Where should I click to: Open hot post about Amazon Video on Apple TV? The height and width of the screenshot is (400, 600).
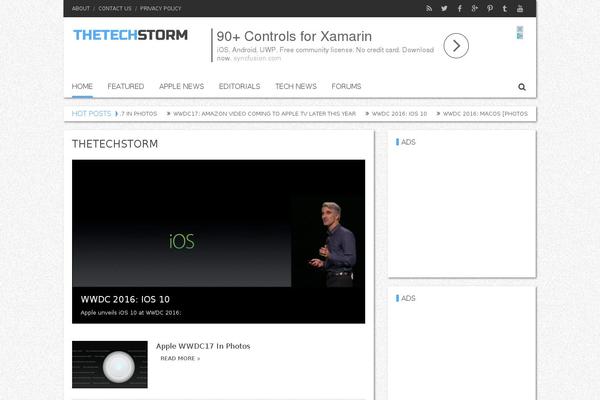coord(264,114)
